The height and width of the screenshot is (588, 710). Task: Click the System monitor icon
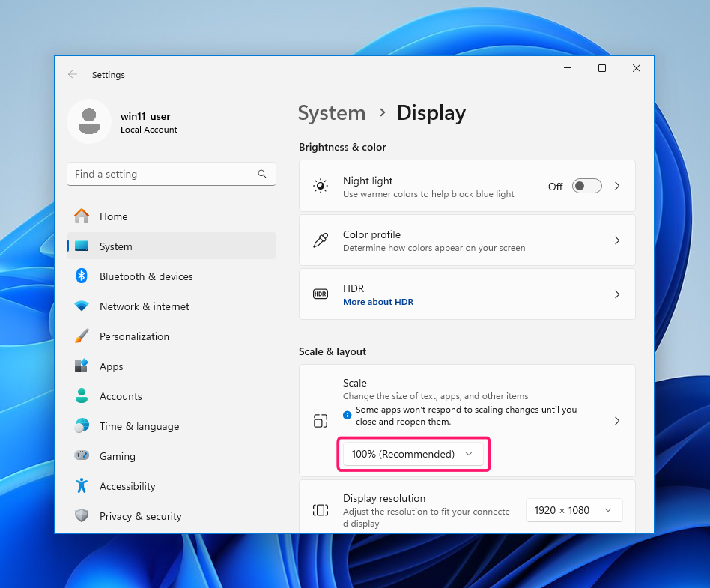82,246
